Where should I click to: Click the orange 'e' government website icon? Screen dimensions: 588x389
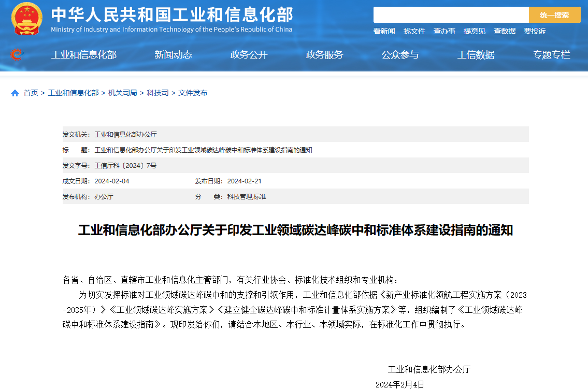17,54
